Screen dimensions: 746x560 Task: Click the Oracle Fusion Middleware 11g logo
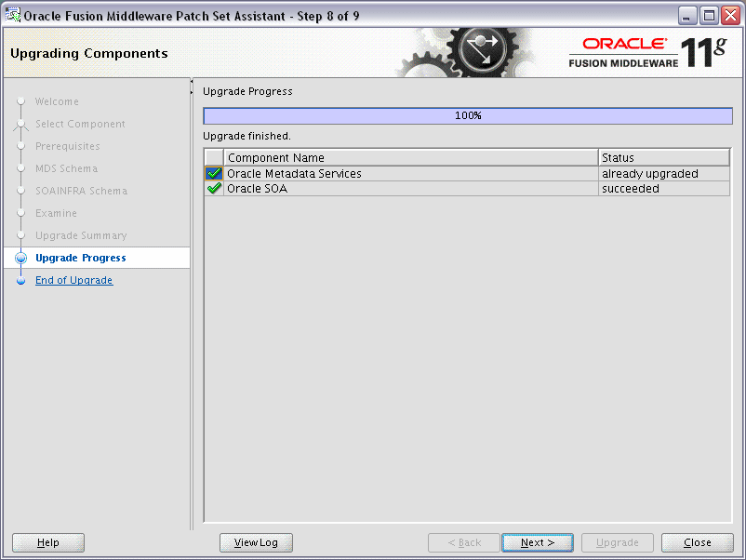tap(647, 53)
